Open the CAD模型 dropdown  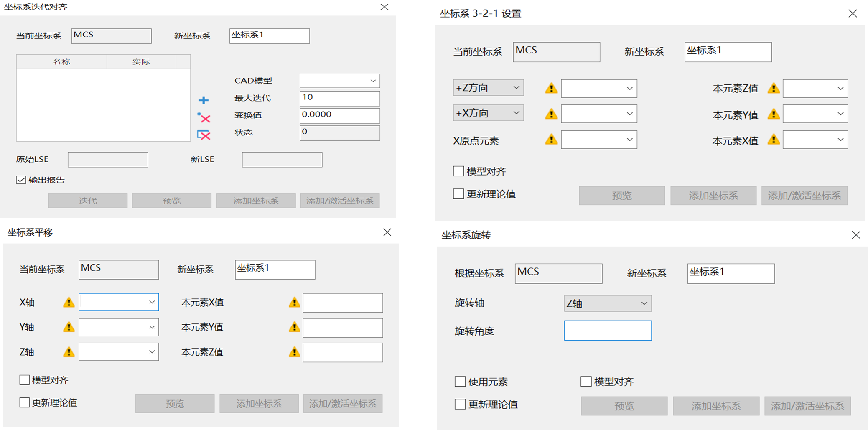pyautogui.click(x=339, y=81)
